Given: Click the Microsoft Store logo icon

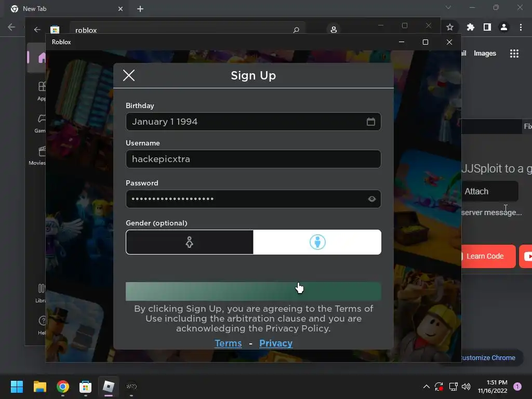Looking at the screenshot, I should click(x=55, y=30).
